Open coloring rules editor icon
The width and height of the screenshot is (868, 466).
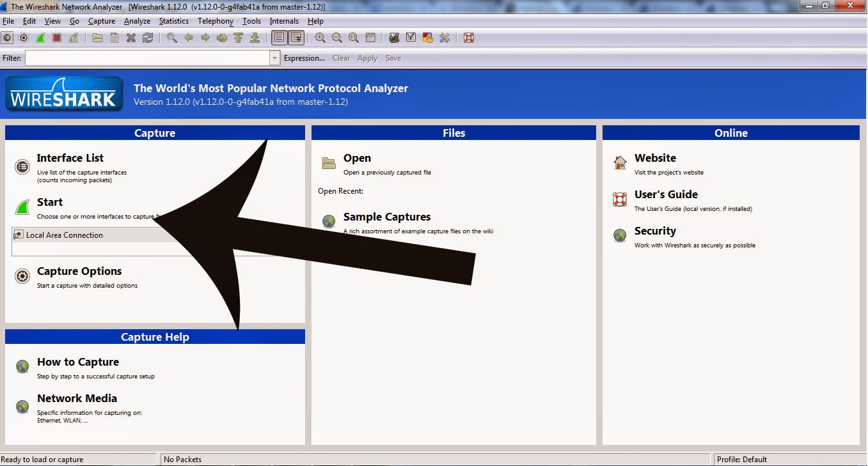[427, 38]
